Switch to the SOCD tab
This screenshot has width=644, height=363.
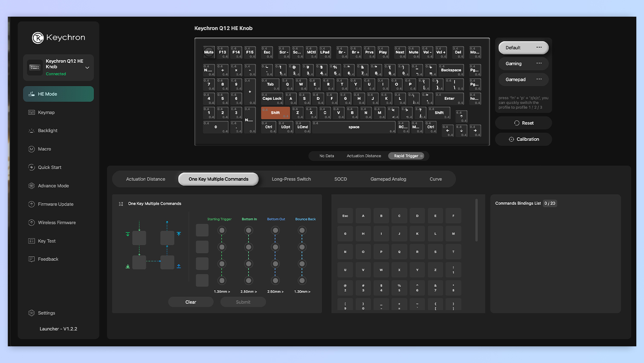pos(340,179)
